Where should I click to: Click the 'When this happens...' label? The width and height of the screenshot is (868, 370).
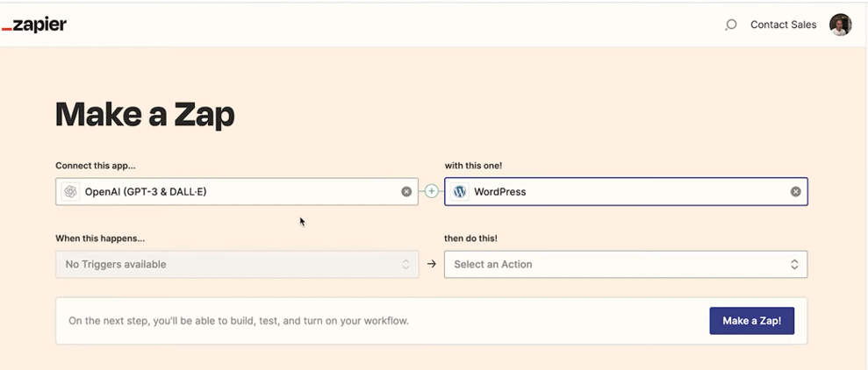(x=100, y=238)
